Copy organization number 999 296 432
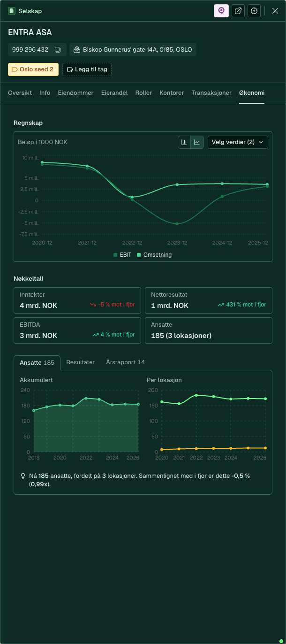286x644 pixels. point(58,50)
